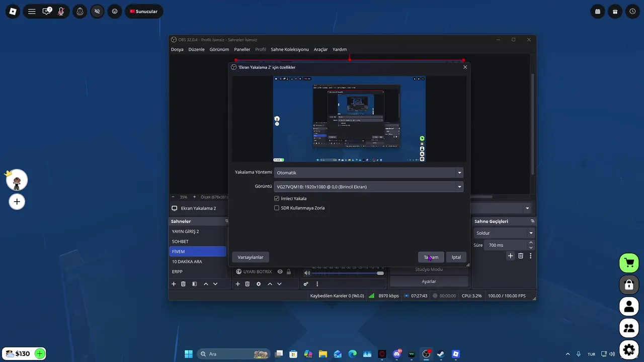Expand the Yakalama Yöntemi dropdown
644x362 pixels.
[x=368, y=172]
